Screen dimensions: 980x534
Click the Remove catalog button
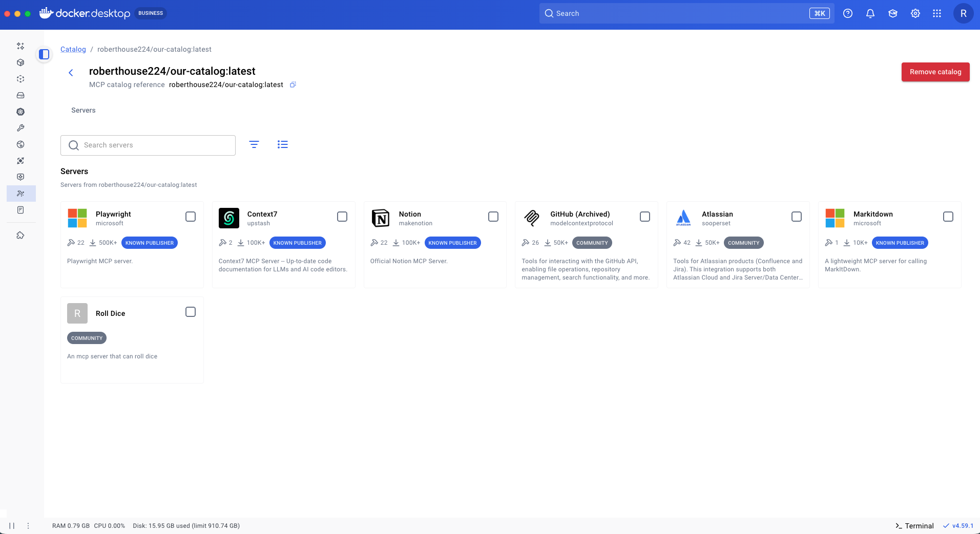(935, 72)
